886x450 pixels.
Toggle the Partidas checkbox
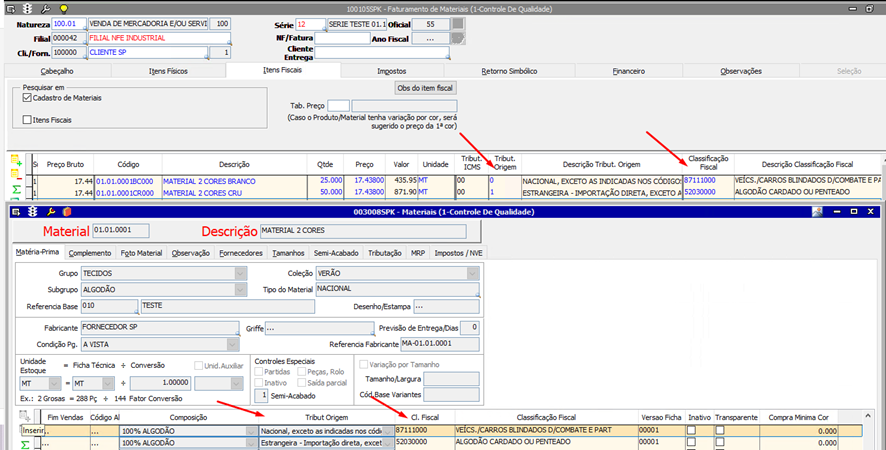(x=259, y=372)
